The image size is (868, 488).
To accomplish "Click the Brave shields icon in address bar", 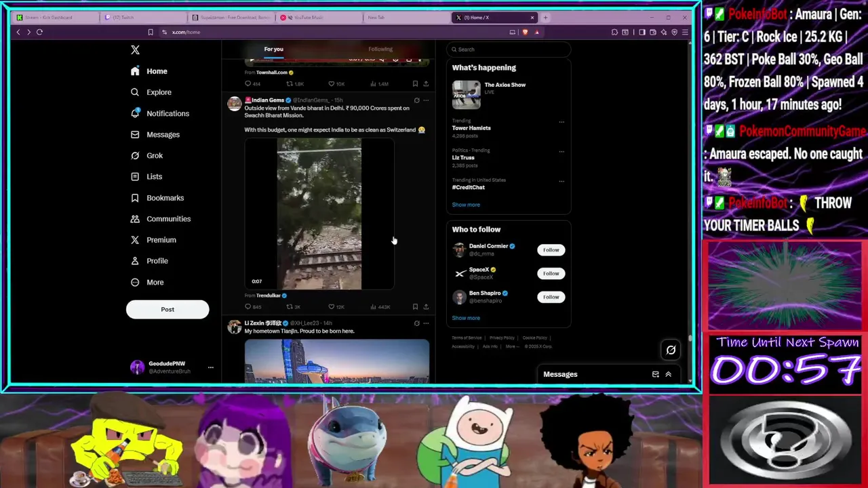I will pos(526,32).
